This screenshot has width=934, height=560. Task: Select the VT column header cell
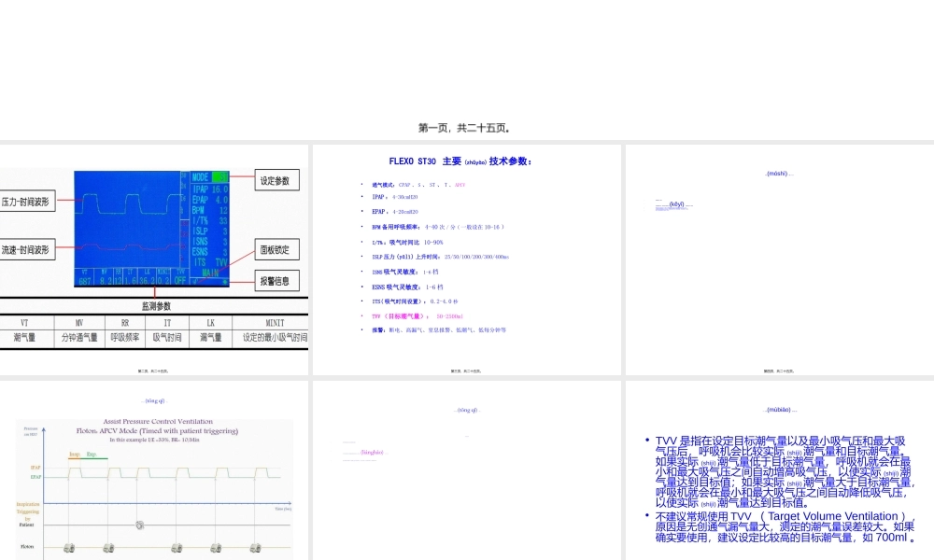coord(24,322)
